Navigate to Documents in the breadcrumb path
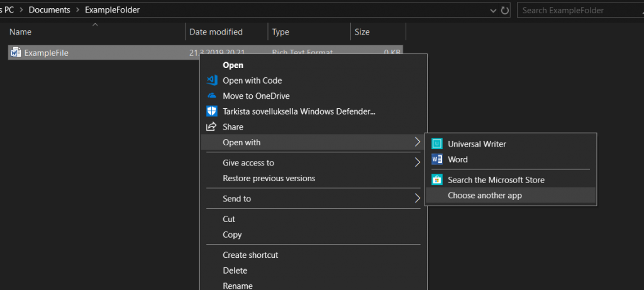 49,10
